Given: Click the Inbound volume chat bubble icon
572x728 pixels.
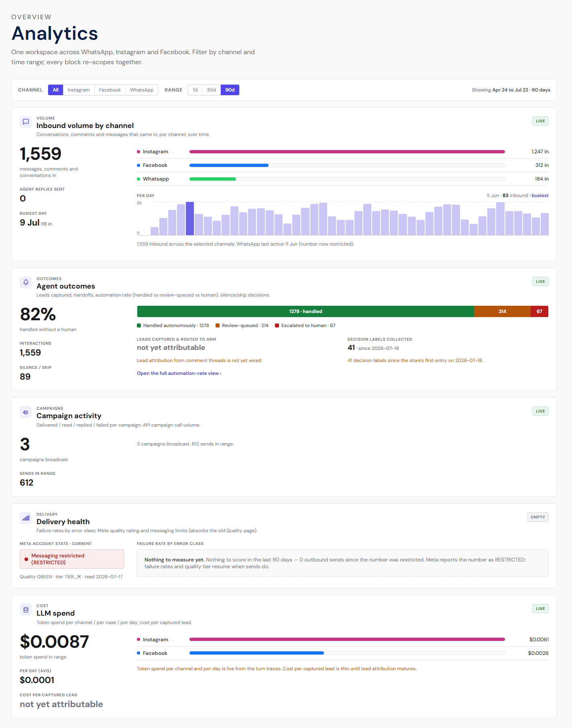Looking at the screenshot, I should [26, 122].
